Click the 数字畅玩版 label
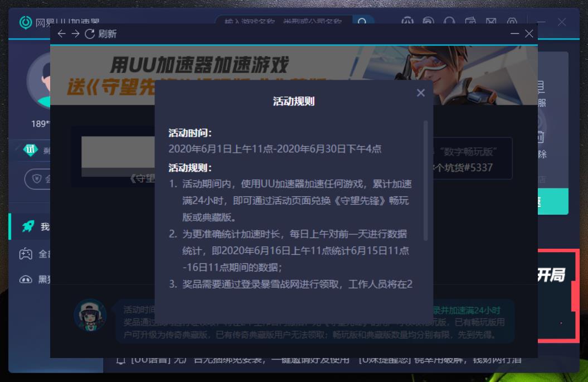Image resolution: width=588 pixels, height=382 pixels. [468, 152]
